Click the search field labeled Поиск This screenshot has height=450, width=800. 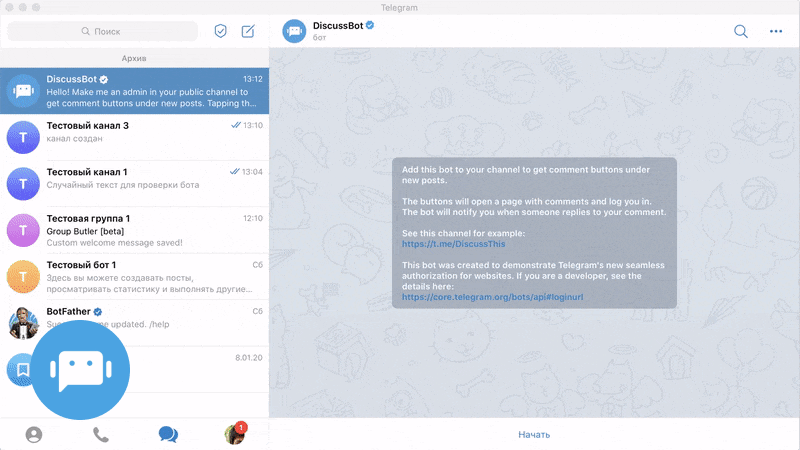(102, 31)
